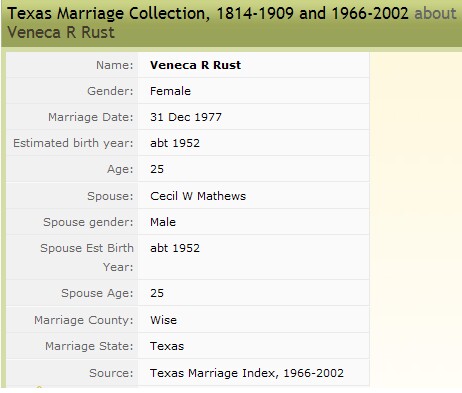Click the value of the Spouse Age row
This screenshot has width=462, height=393.
tap(157, 293)
